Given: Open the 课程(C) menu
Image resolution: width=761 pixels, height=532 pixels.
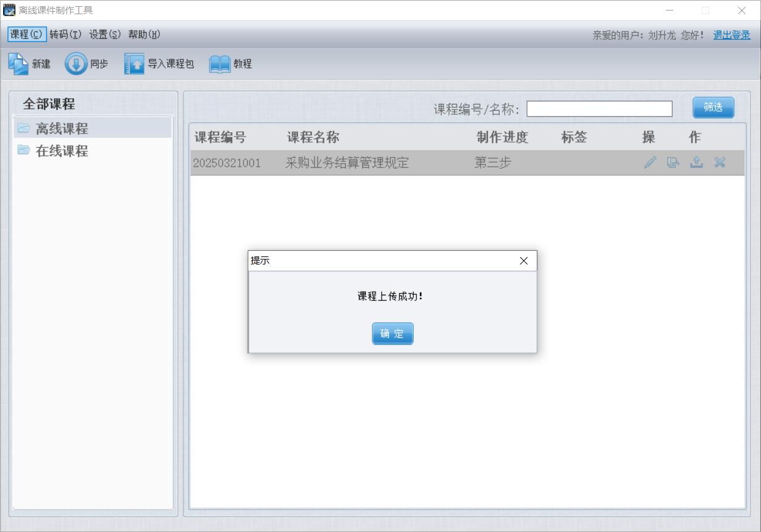Looking at the screenshot, I should [27, 35].
